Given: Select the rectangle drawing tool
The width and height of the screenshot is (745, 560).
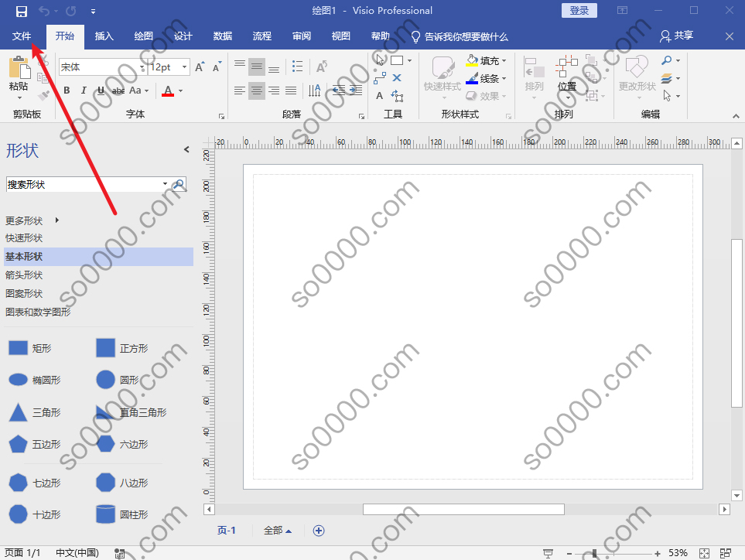Looking at the screenshot, I should (x=397, y=60).
